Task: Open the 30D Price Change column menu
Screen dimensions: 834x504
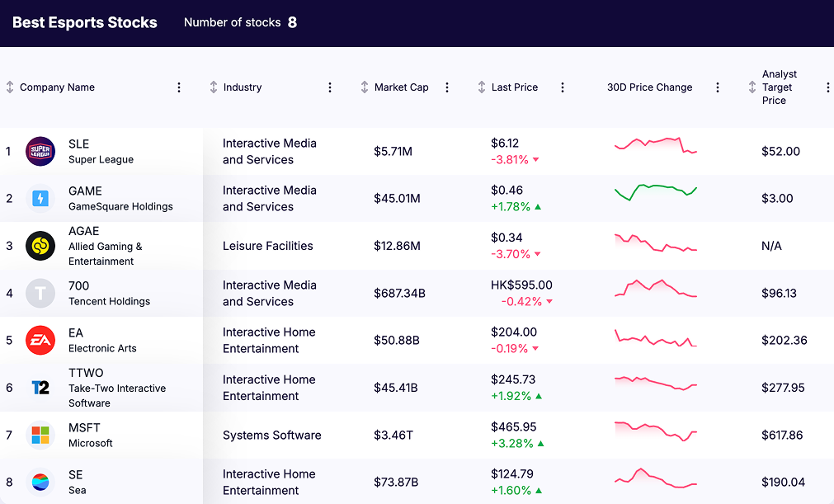Action: point(717,87)
